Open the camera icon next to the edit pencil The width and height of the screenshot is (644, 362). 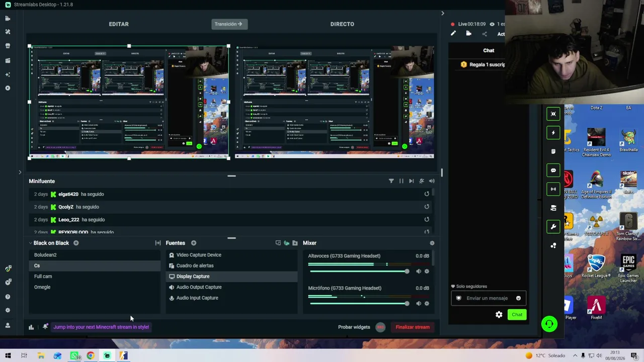pyautogui.click(x=468, y=34)
